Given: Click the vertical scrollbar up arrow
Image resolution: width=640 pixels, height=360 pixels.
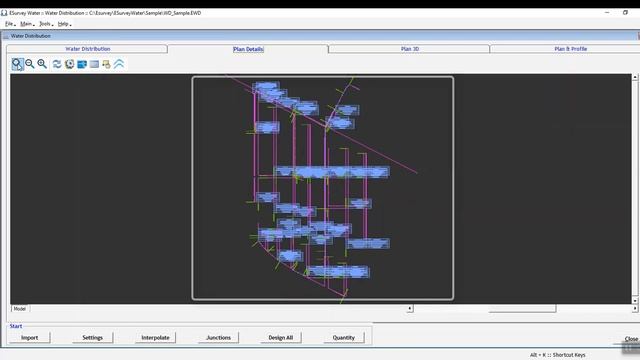Looking at the screenshot, I should [635, 77].
